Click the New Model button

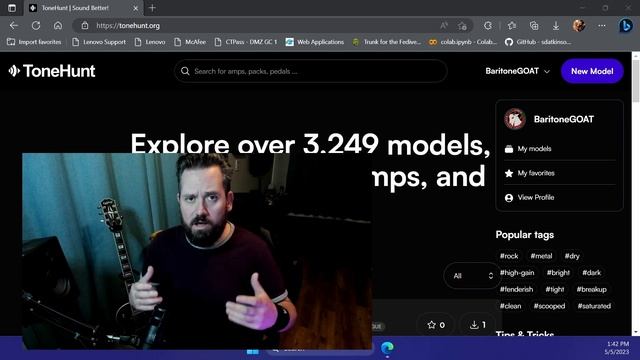pos(592,71)
